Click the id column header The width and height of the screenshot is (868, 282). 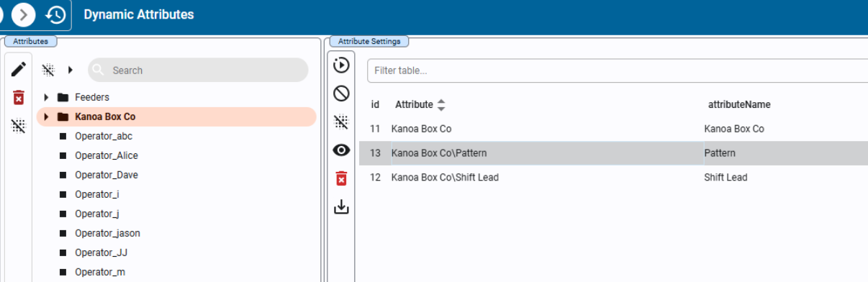tap(375, 104)
